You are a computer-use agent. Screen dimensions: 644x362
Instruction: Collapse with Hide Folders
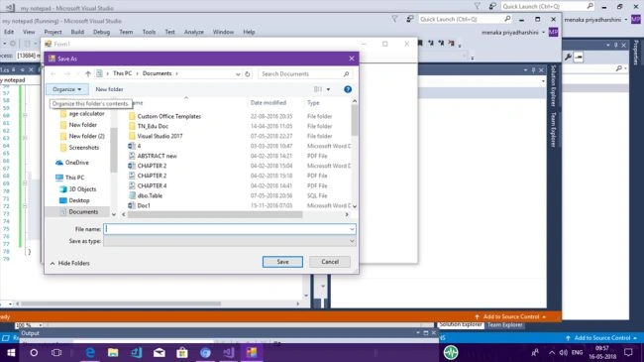[69, 263]
